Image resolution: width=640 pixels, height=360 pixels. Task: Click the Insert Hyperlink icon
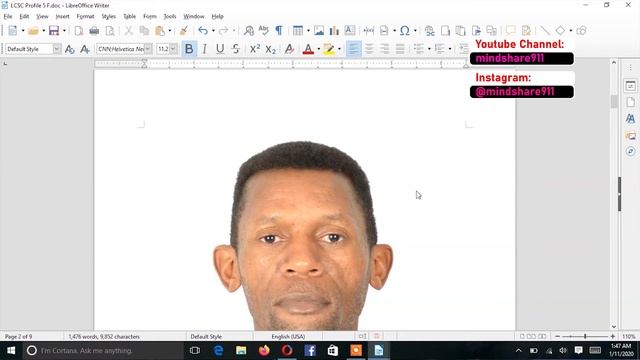point(429,31)
